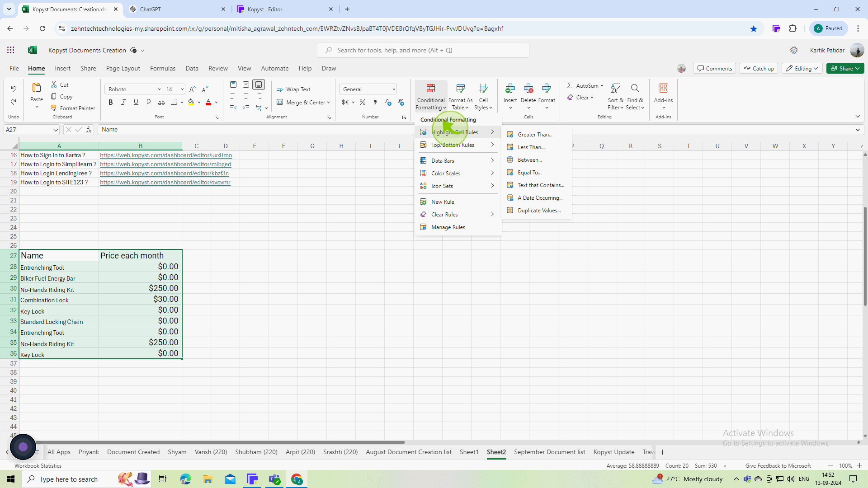Screen dimensions: 868x488
Task: Click the green Share button
Action: [x=845, y=68]
